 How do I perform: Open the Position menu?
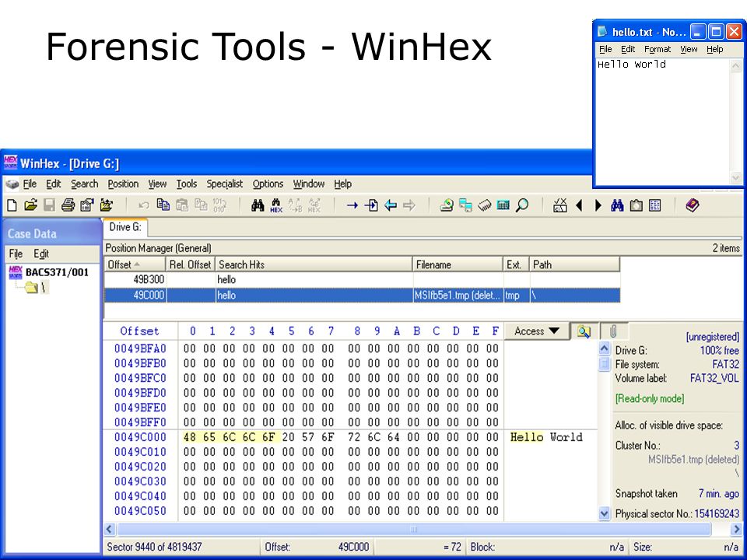pyautogui.click(x=123, y=184)
